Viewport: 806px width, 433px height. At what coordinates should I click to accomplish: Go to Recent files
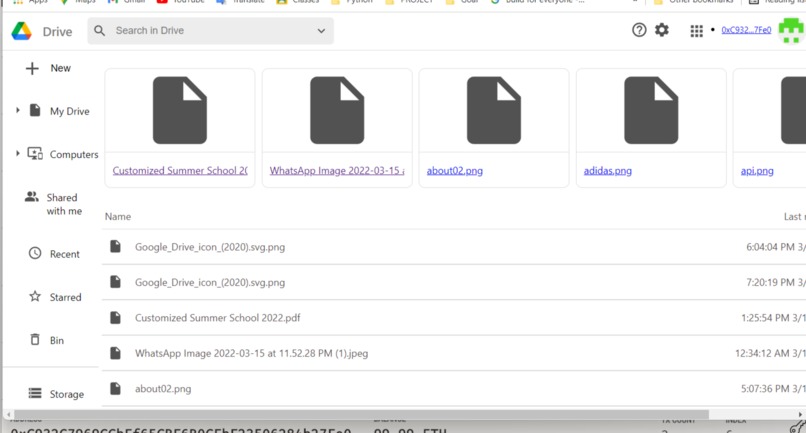coord(65,254)
